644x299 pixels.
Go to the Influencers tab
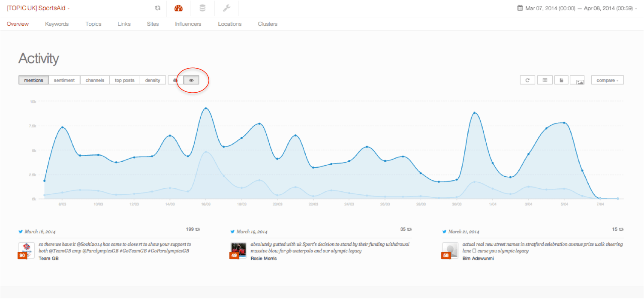(188, 24)
